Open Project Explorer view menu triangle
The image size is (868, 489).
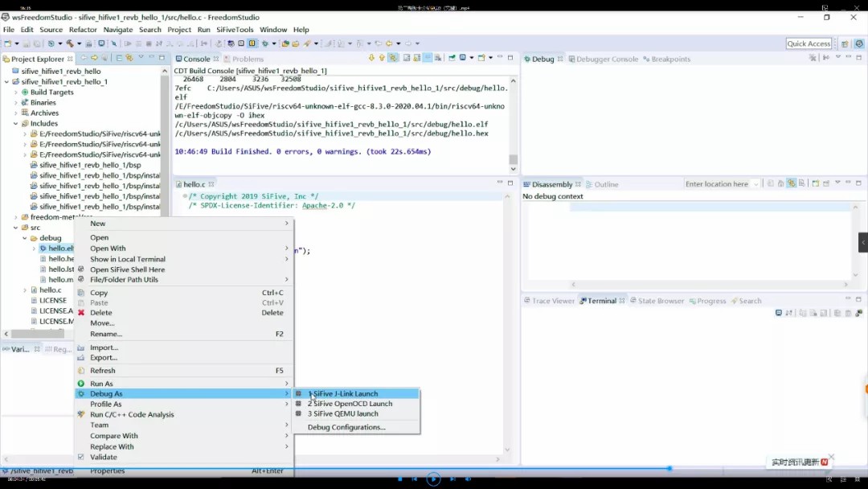click(x=141, y=58)
